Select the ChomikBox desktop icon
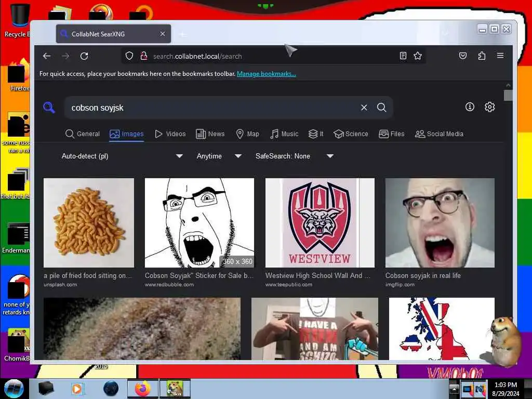Screen dimensions: 532x399 coord(17,345)
